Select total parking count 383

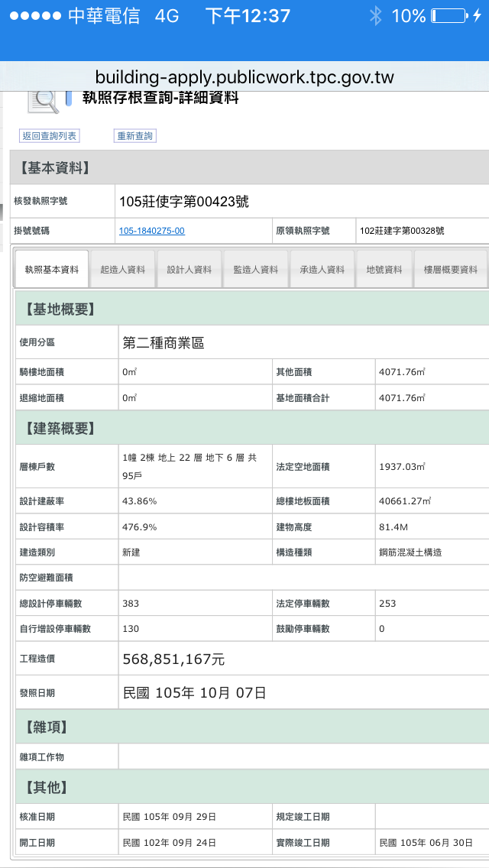tap(131, 604)
